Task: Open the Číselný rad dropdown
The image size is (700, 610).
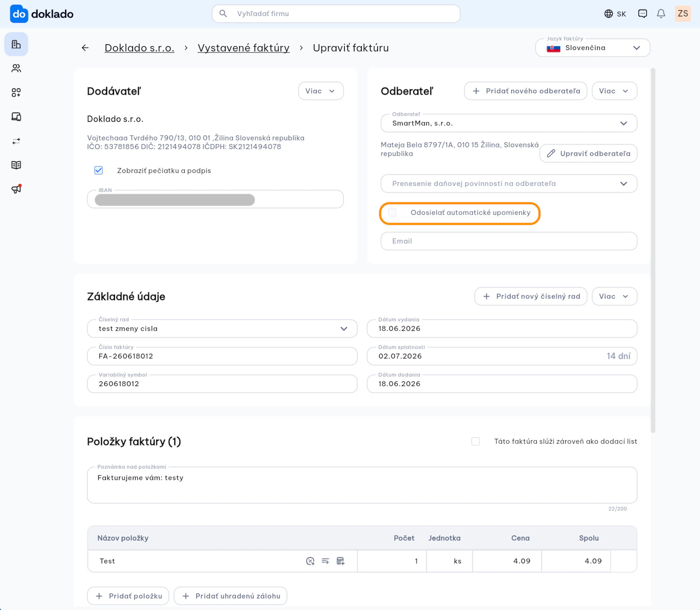Action: coord(222,329)
